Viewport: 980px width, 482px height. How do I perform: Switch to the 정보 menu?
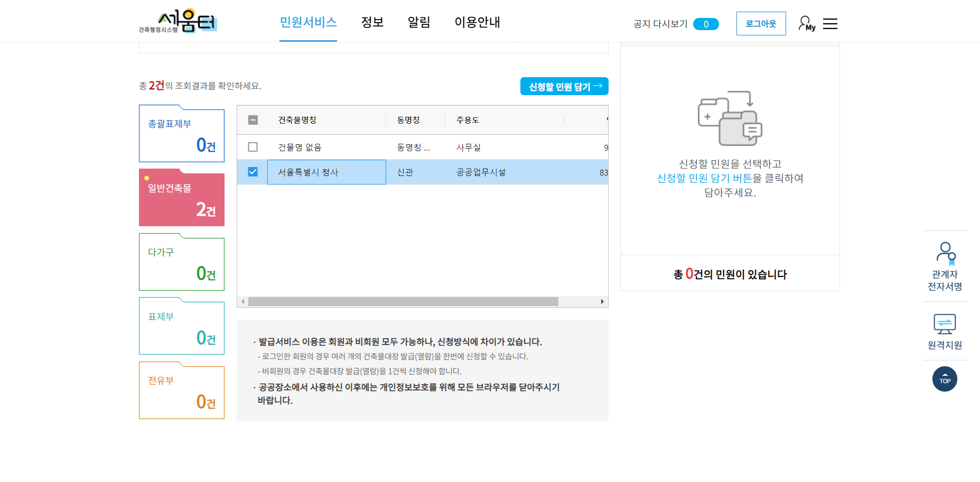[372, 23]
